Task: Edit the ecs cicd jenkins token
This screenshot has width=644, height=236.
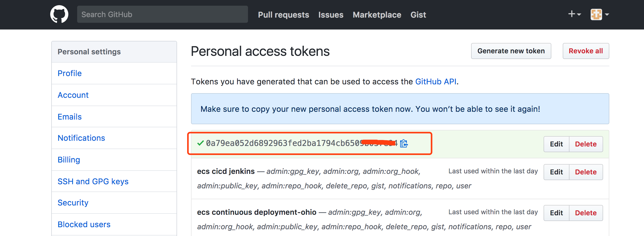Action: point(556,172)
